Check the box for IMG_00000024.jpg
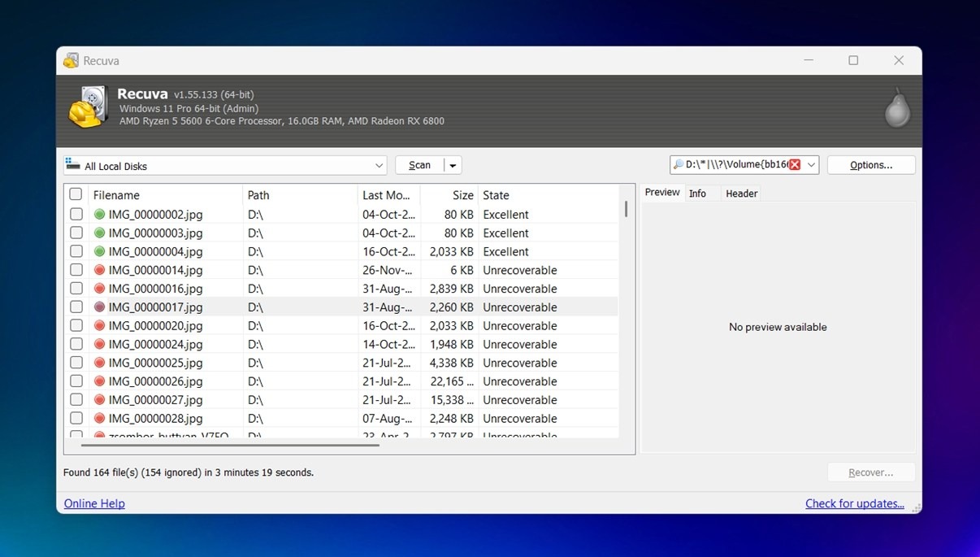 coord(76,344)
